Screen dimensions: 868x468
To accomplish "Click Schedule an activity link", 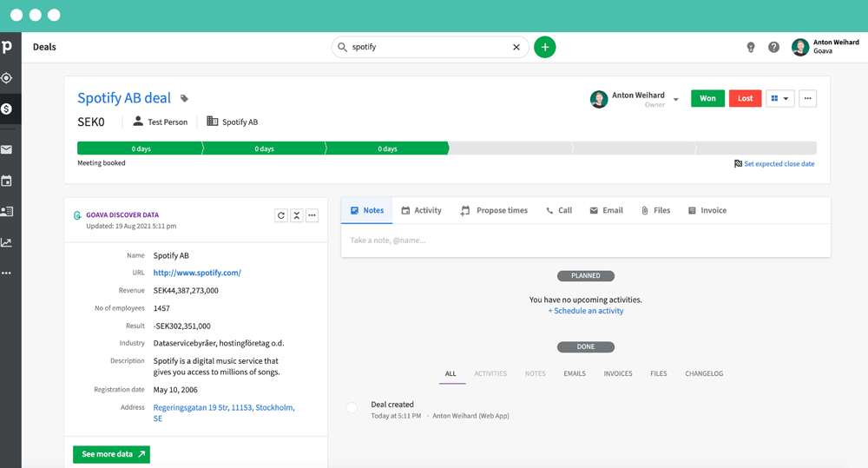I will click(x=586, y=311).
